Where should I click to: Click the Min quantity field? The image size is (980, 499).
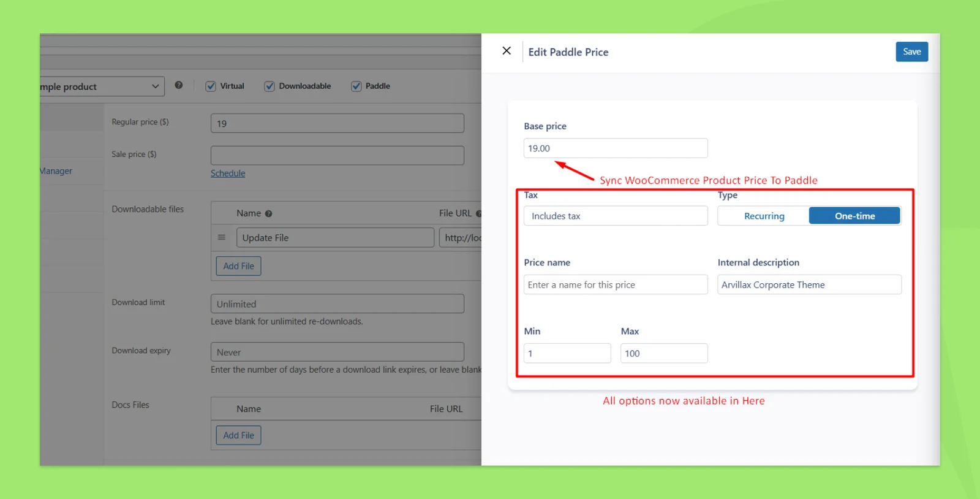click(x=567, y=353)
